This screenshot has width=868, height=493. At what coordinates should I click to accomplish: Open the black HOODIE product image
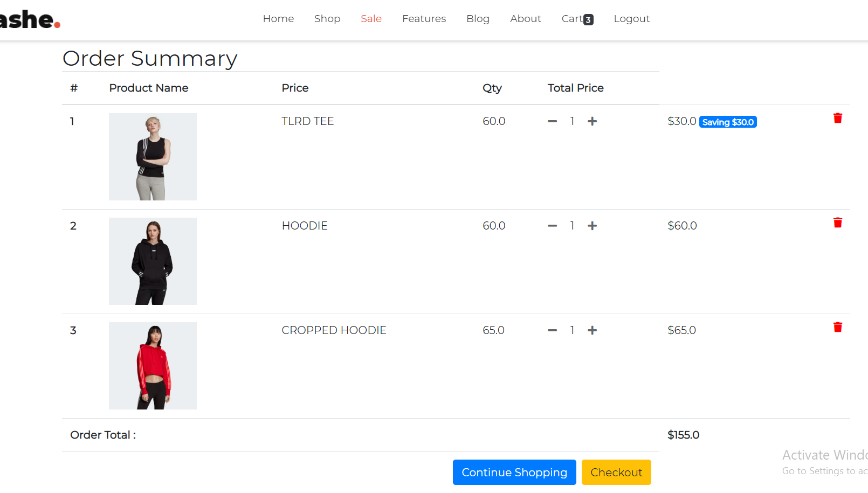pyautogui.click(x=153, y=261)
